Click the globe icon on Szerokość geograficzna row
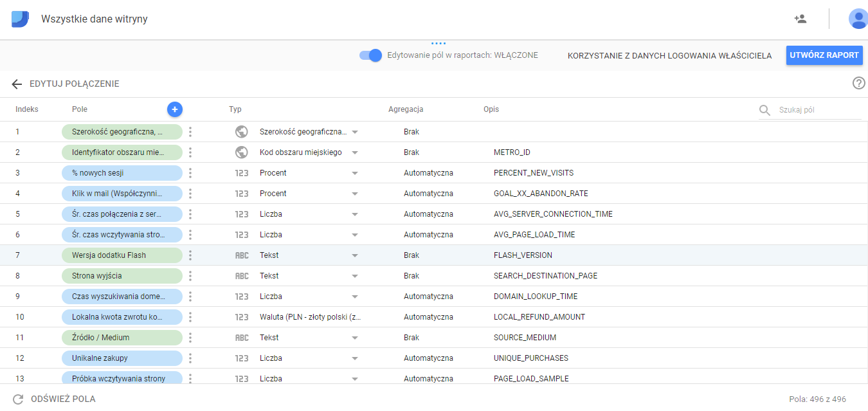 click(242, 131)
